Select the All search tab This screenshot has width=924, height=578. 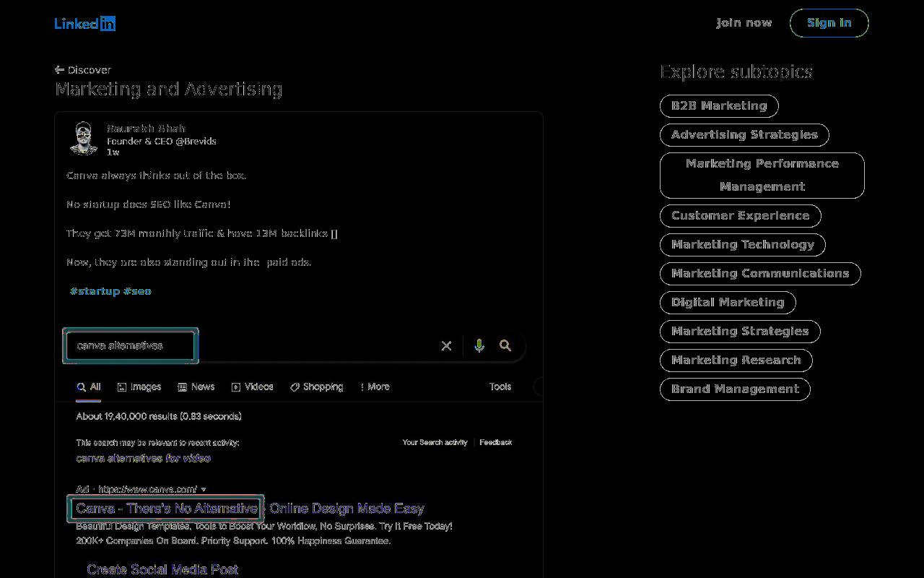[x=89, y=387]
